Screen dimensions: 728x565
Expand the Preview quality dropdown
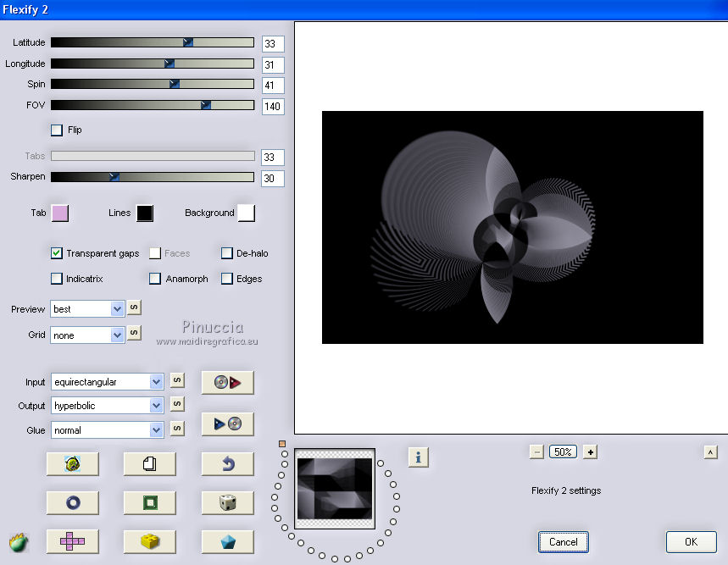(87, 309)
